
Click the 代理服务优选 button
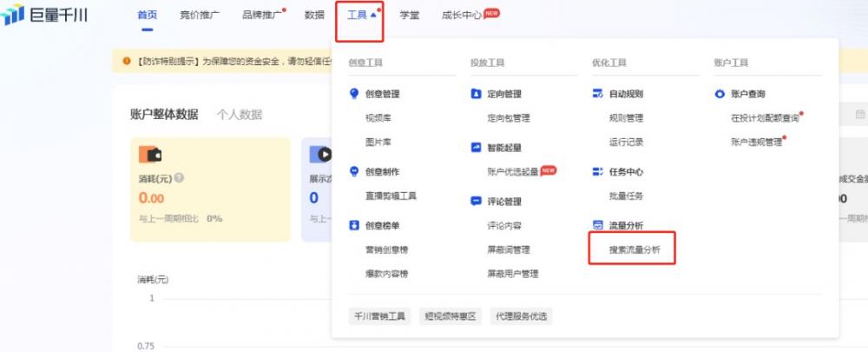(x=521, y=316)
